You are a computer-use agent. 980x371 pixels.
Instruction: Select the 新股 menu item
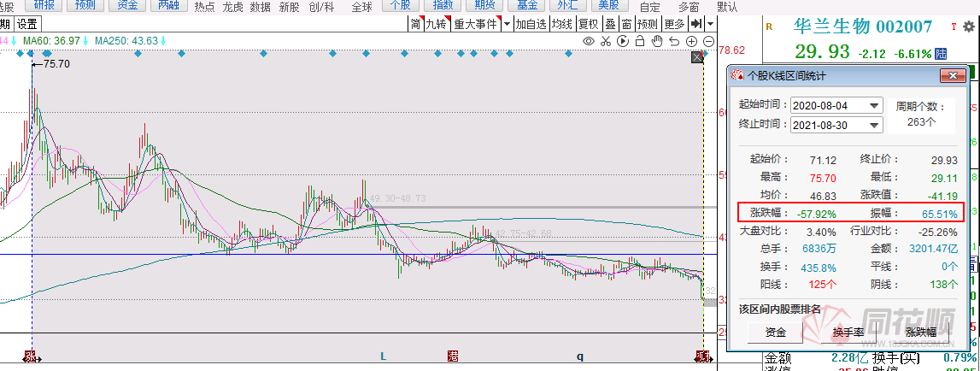(x=290, y=8)
